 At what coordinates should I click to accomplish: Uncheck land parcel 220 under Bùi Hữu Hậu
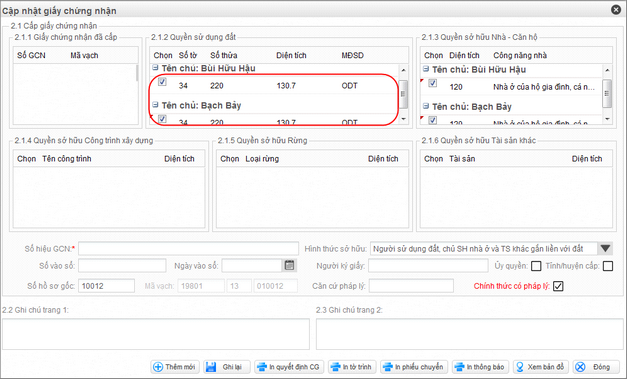pos(162,82)
